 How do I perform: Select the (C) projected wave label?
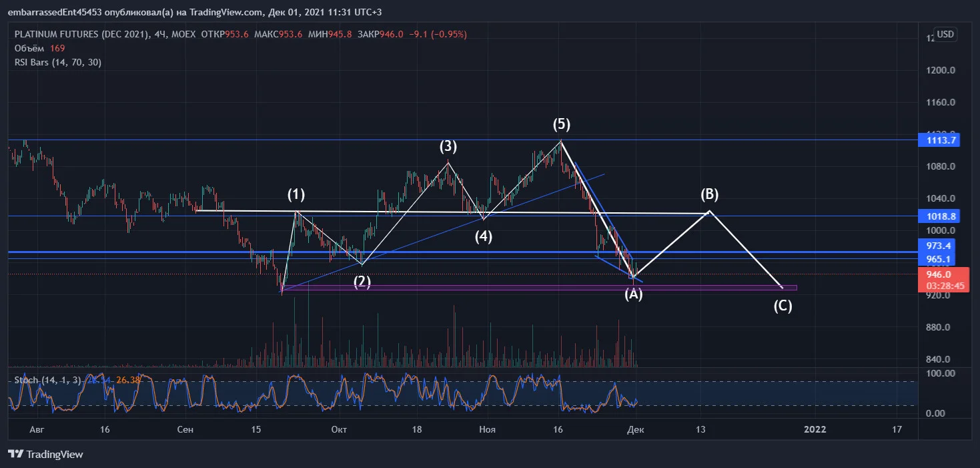[x=783, y=306]
